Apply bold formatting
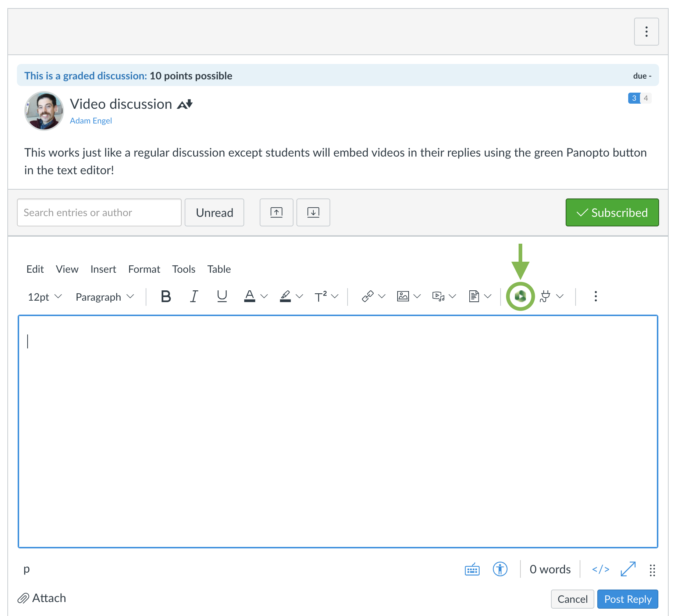Image resolution: width=676 pixels, height=616 pixels. (x=166, y=296)
